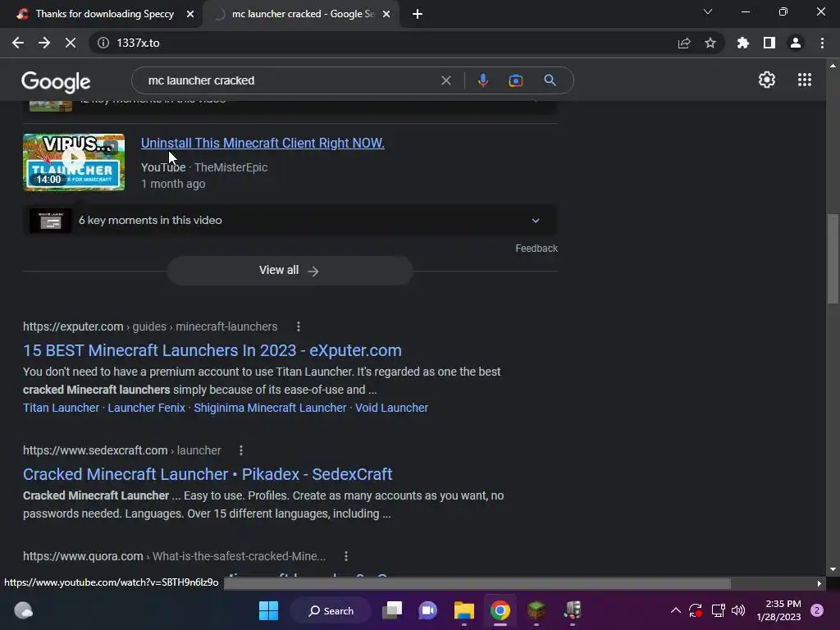
Task: Open network icon in system tray
Action: click(x=718, y=610)
